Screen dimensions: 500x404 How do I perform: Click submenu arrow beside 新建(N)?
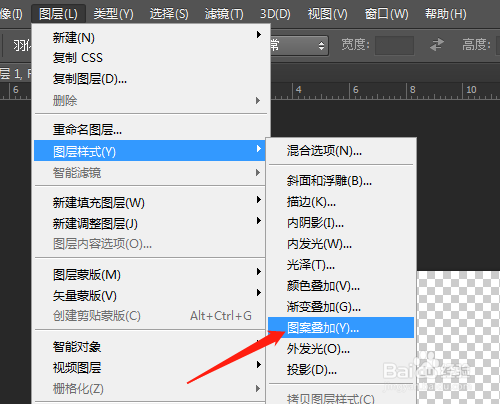(x=259, y=34)
